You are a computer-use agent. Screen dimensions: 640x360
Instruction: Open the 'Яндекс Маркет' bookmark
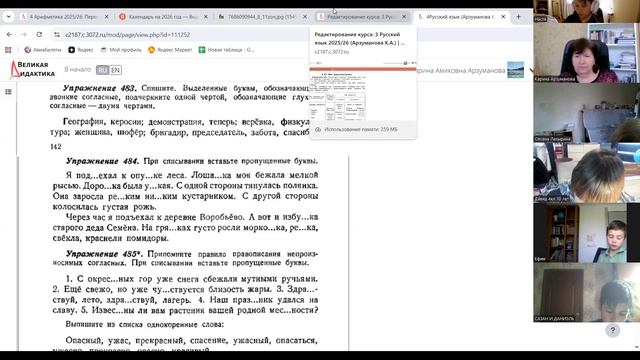point(170,50)
